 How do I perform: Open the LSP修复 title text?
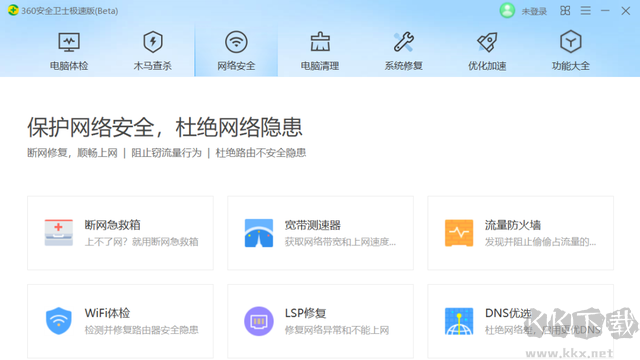pos(305,313)
